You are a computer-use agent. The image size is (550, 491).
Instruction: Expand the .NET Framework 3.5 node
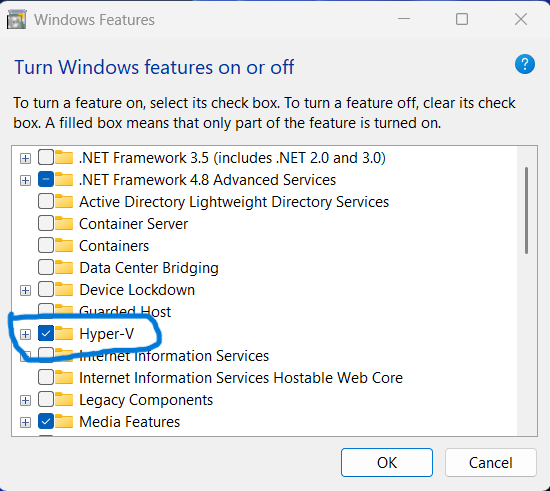click(25, 159)
